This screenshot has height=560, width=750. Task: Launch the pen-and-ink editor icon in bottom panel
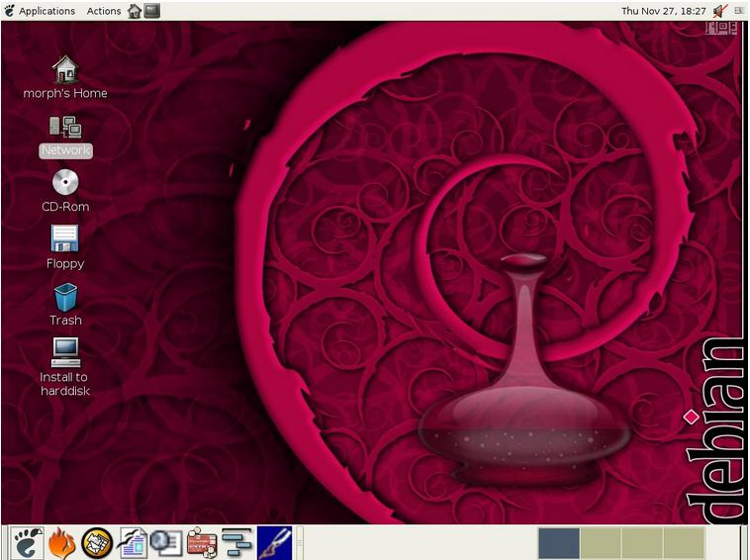coord(274,542)
